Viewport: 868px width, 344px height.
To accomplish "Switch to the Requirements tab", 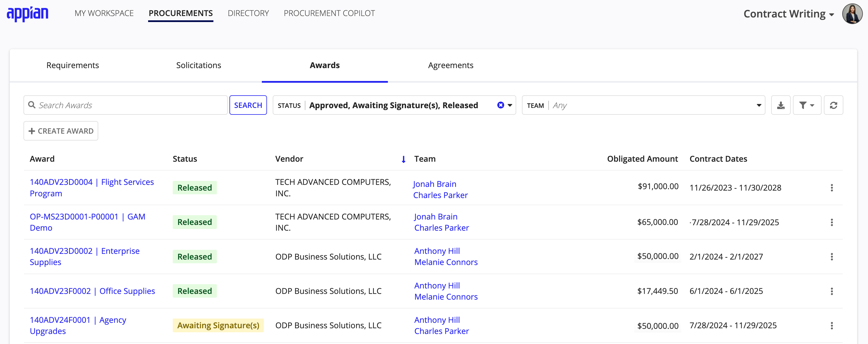I will (x=72, y=65).
